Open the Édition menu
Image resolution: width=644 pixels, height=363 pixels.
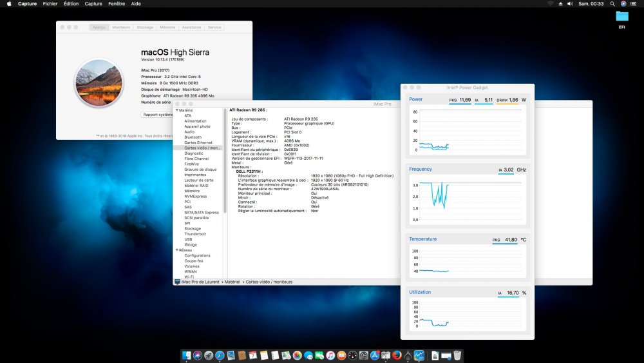[71, 4]
